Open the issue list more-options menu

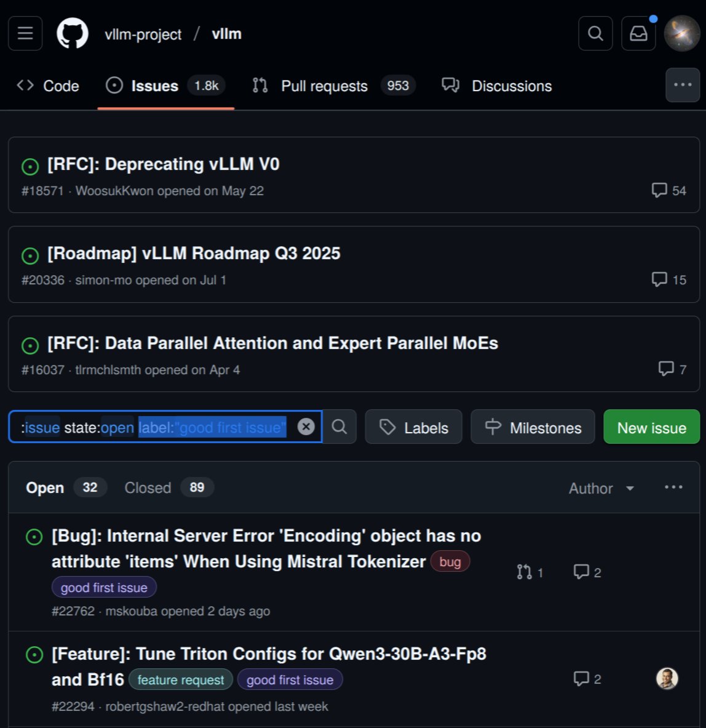(673, 487)
